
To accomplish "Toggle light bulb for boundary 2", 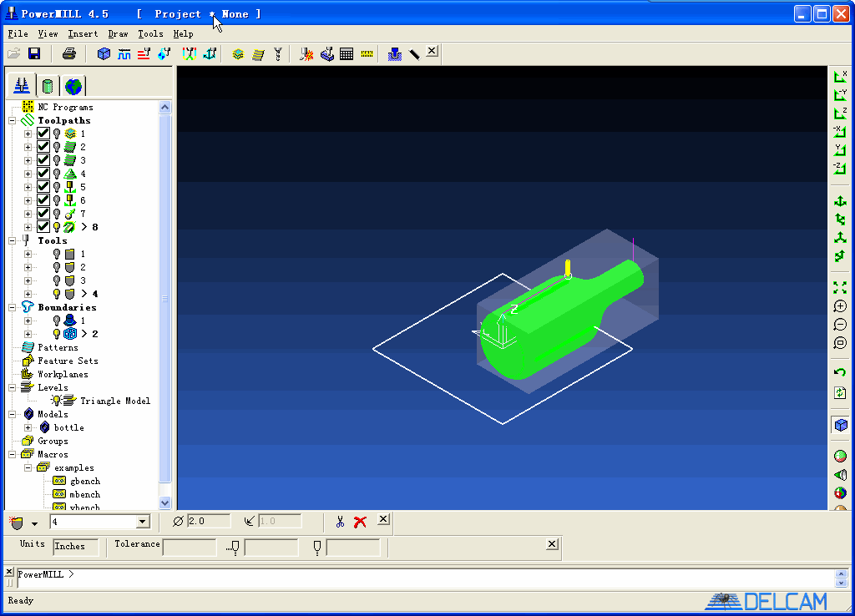I will (x=57, y=334).
